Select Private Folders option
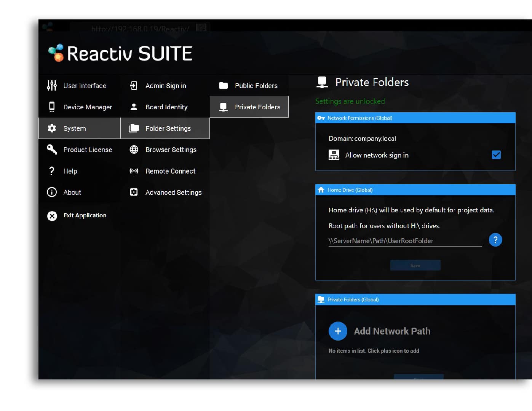 click(249, 107)
